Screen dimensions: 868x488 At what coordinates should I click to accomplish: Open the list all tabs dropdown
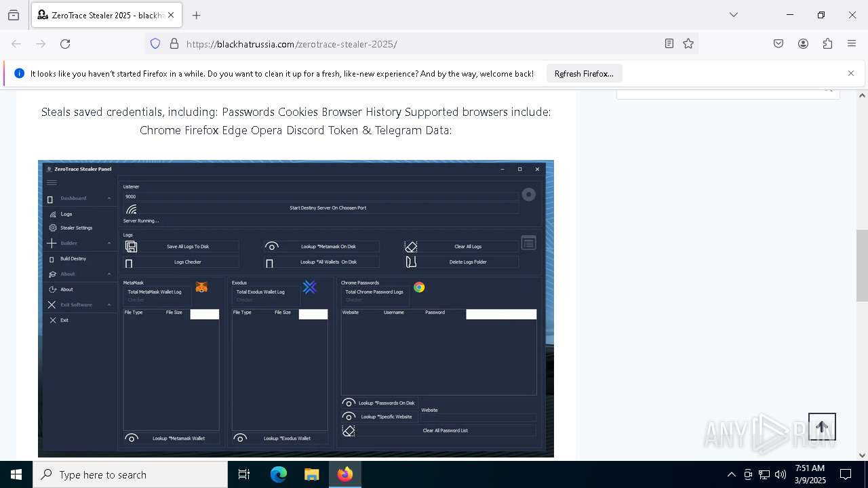(734, 15)
